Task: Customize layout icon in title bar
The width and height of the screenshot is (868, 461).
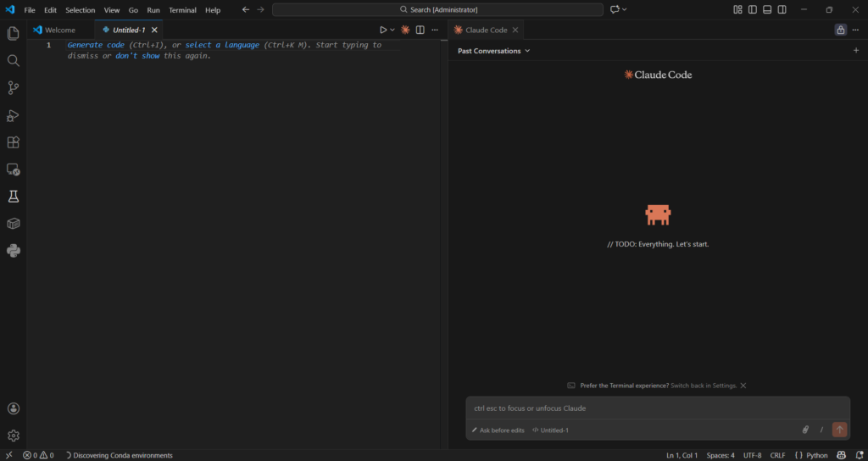Action: [x=737, y=9]
